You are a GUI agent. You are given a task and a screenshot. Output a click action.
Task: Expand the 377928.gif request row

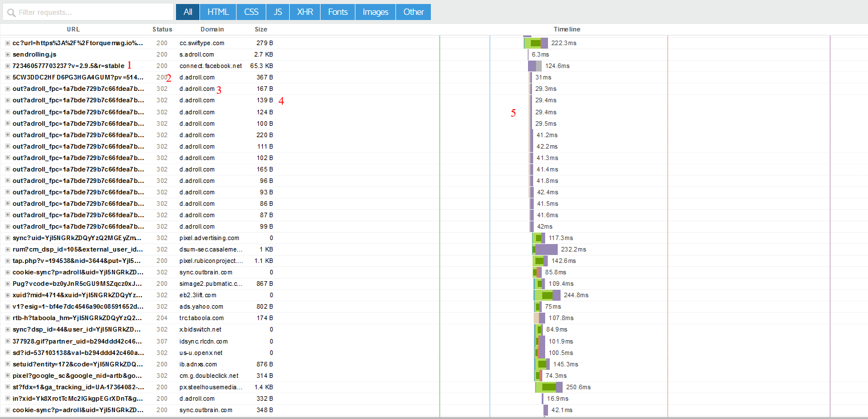7,341
